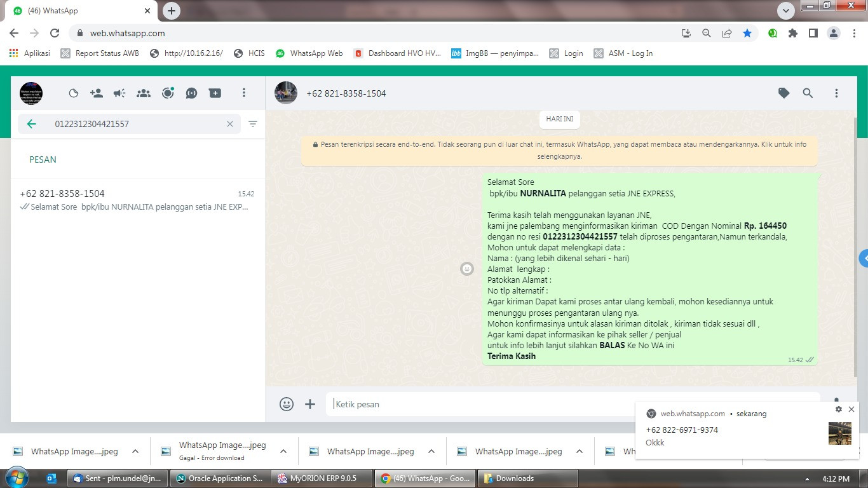Screen dimensions: 868x488
Task: Click the HARI INI date chip
Action: tap(560, 119)
